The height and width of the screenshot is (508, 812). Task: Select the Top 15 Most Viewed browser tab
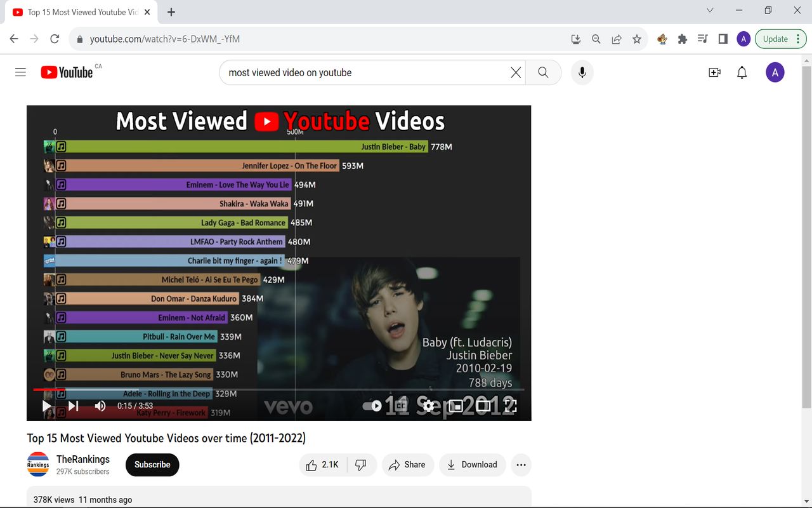76,11
